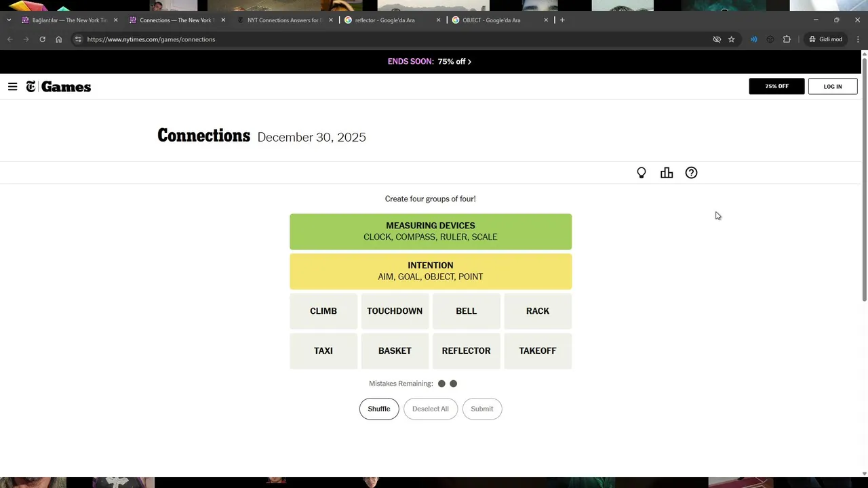This screenshot has height=488, width=868.
Task: Click the tracking protection eye icon
Action: [x=717, y=39]
